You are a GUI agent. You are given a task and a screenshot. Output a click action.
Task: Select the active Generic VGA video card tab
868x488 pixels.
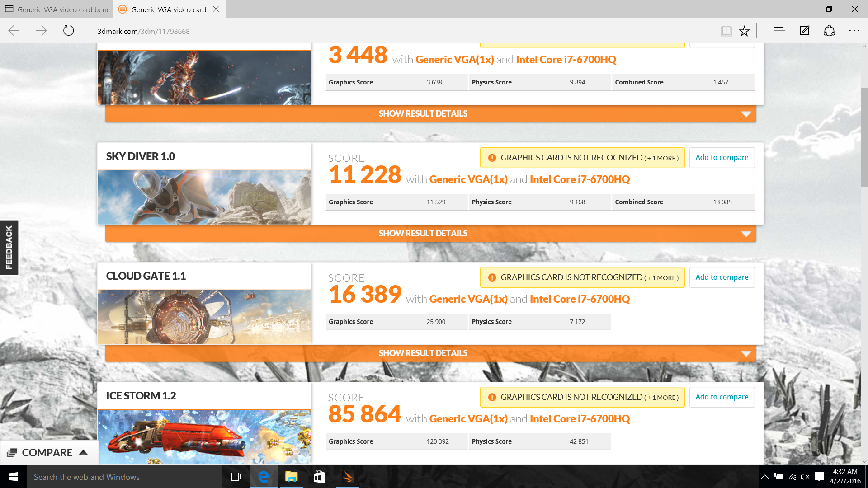170,9
